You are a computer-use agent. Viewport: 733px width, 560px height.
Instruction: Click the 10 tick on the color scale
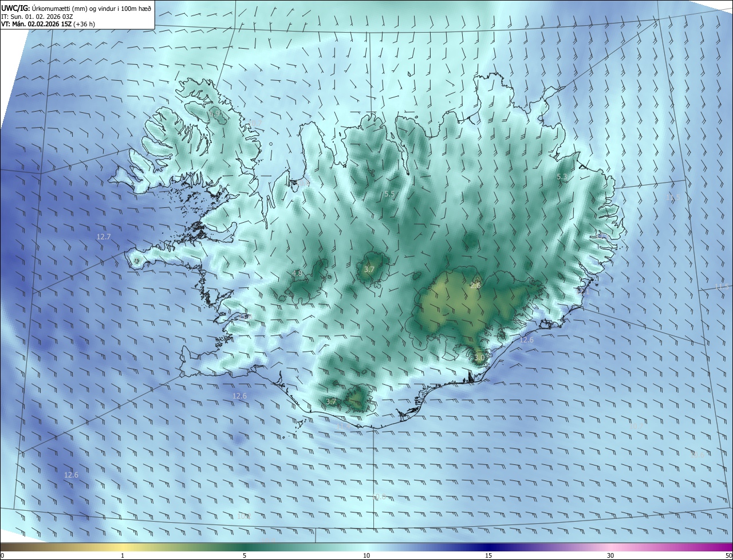point(366,555)
